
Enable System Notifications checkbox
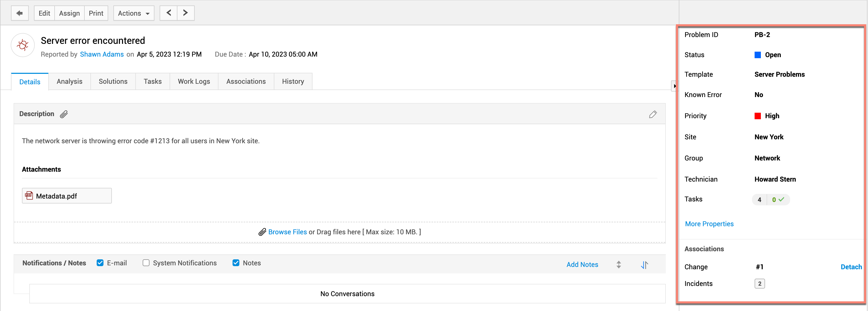[x=146, y=263]
